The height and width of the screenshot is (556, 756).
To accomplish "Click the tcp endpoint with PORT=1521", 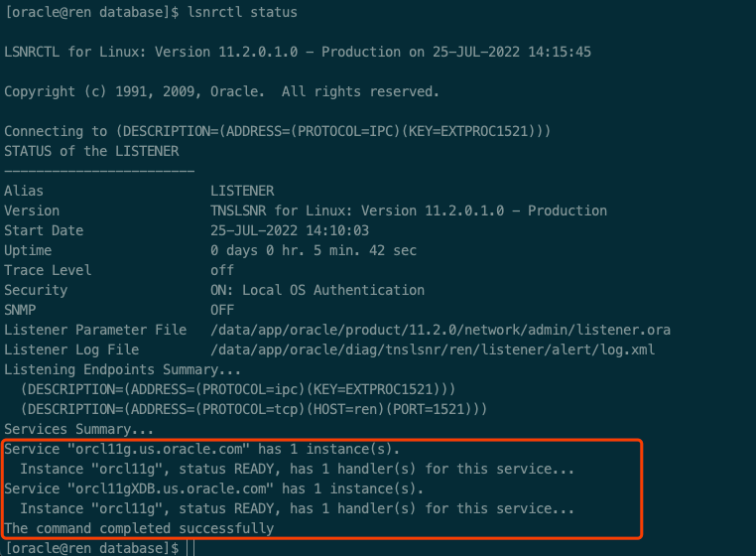I will [x=254, y=409].
